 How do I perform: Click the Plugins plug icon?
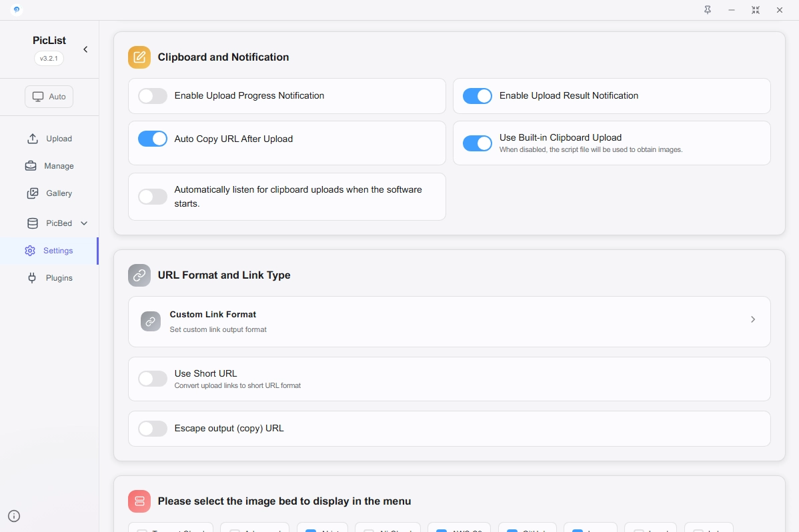point(31,278)
